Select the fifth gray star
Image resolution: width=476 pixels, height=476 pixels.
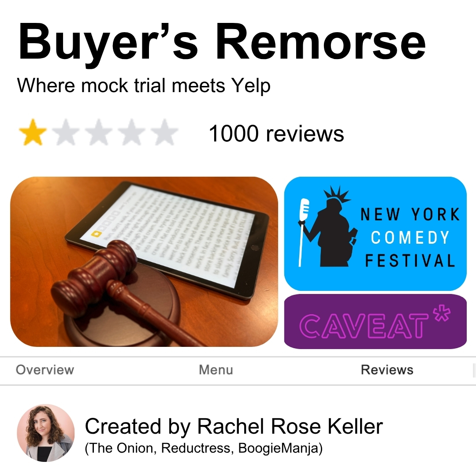coord(164,132)
